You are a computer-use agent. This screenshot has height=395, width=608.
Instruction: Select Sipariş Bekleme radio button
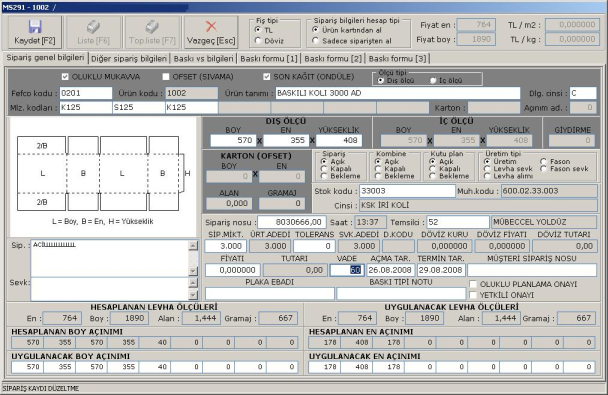pyautogui.click(x=323, y=176)
